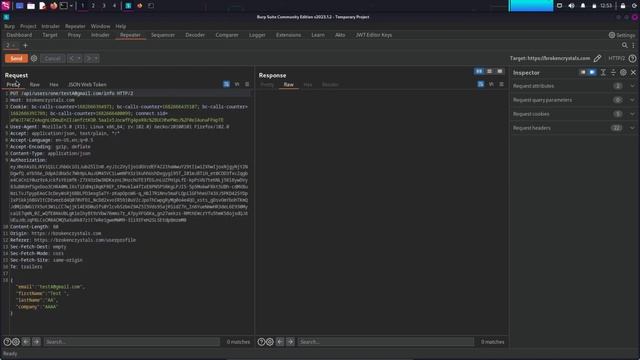This screenshot has height=360, width=640.
Task: Add a new Repeater tab with plus
Action: [25, 45]
